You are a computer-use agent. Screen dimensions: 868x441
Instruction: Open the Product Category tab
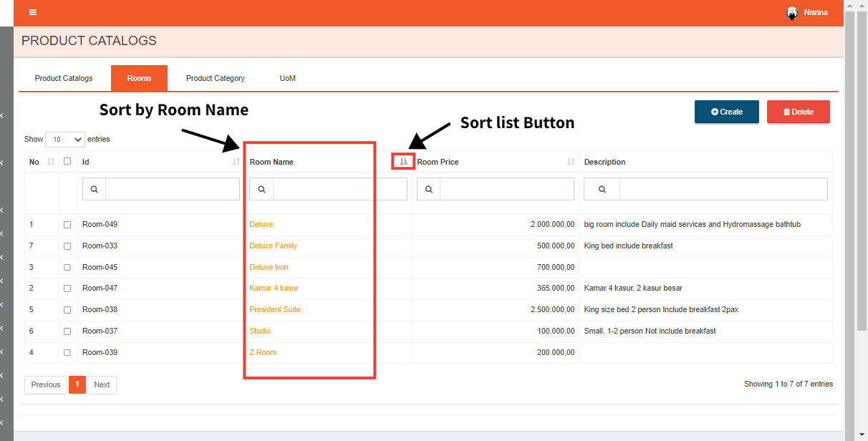coord(215,78)
